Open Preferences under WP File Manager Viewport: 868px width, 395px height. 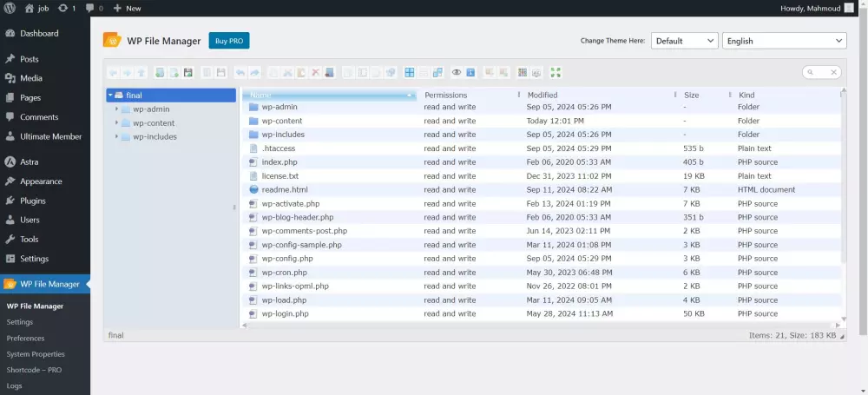click(x=25, y=338)
